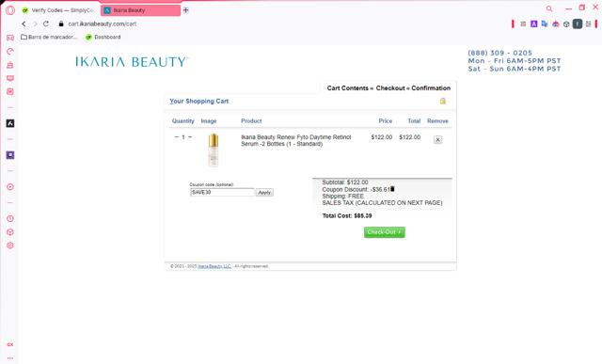Image resolution: width=602 pixels, height=364 pixels.
Task: Open the Barra de marcadores bookmark folder
Action: click(x=49, y=38)
